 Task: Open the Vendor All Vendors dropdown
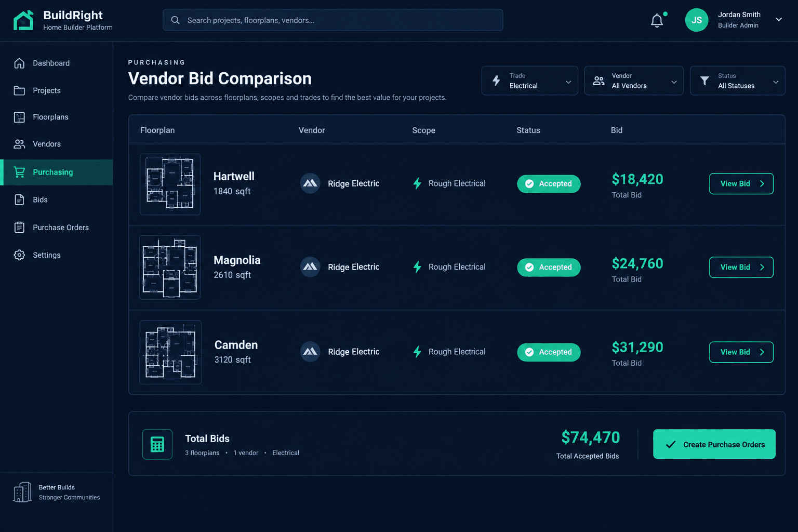(634, 81)
